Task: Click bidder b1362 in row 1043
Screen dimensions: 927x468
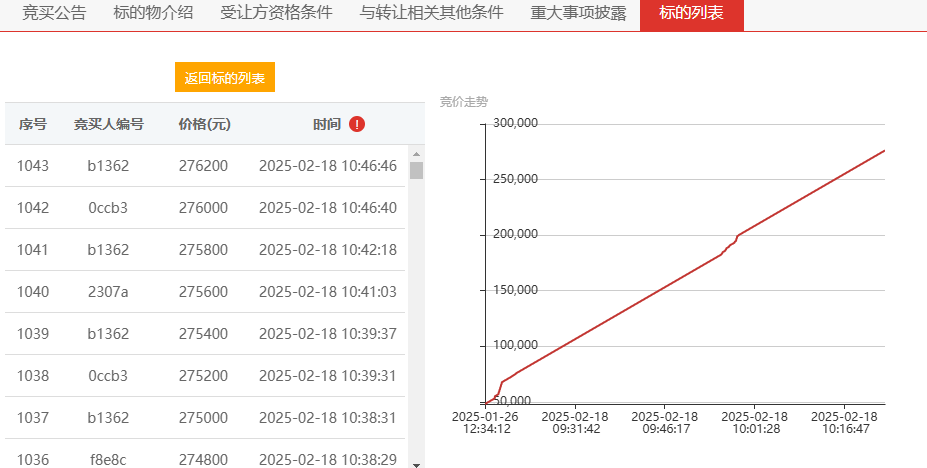Action: pos(108,166)
